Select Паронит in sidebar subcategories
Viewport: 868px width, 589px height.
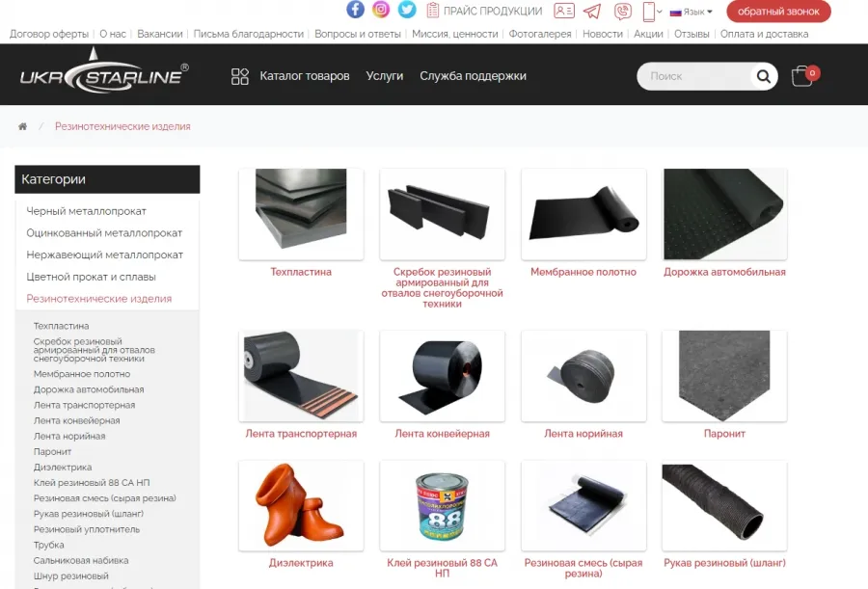pos(53,452)
